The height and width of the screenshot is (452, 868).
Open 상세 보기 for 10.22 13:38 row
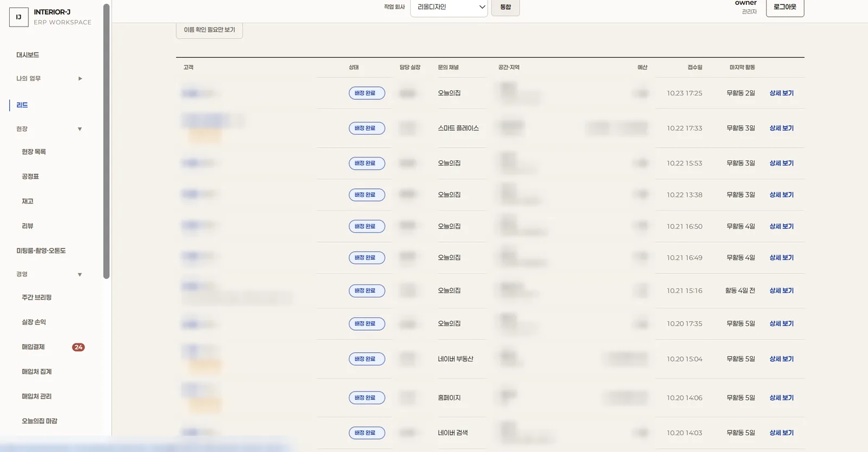(782, 195)
